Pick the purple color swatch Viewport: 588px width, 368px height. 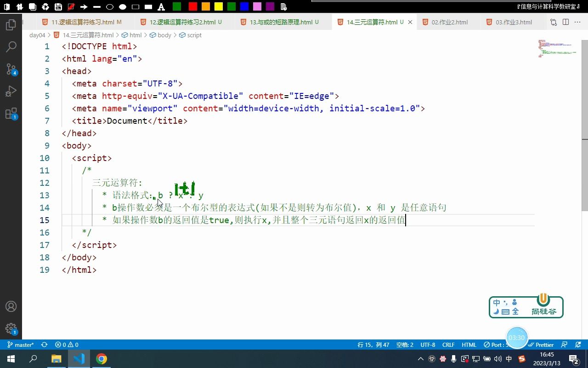tap(270, 6)
